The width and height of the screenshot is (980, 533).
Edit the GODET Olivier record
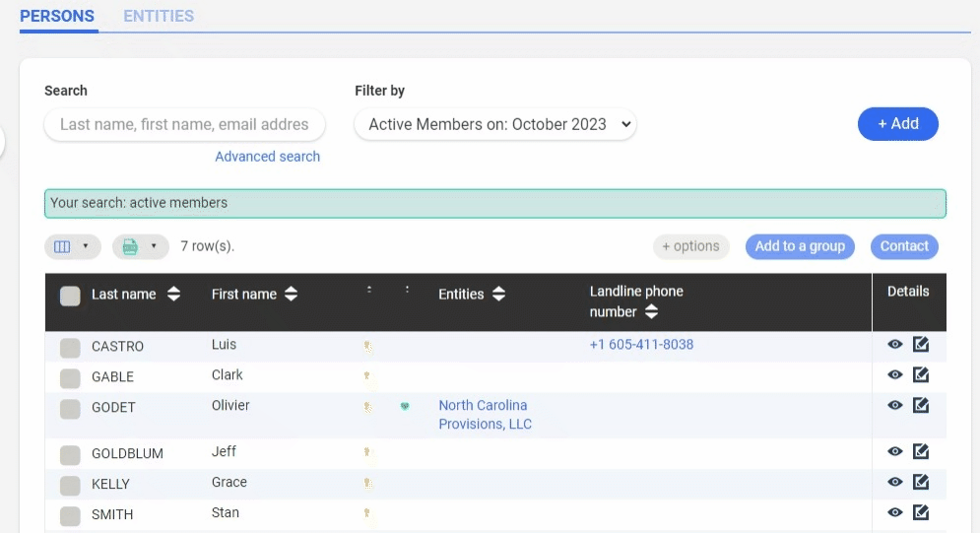tap(921, 406)
